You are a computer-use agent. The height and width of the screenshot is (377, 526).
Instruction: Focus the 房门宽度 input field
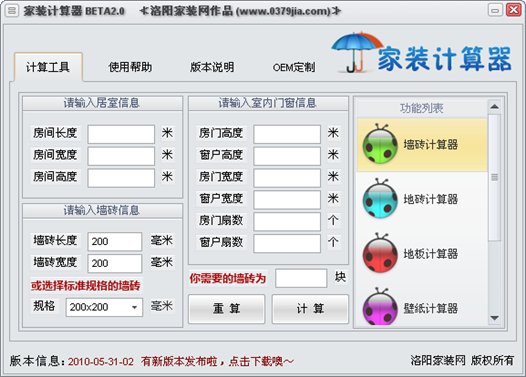[287, 178]
